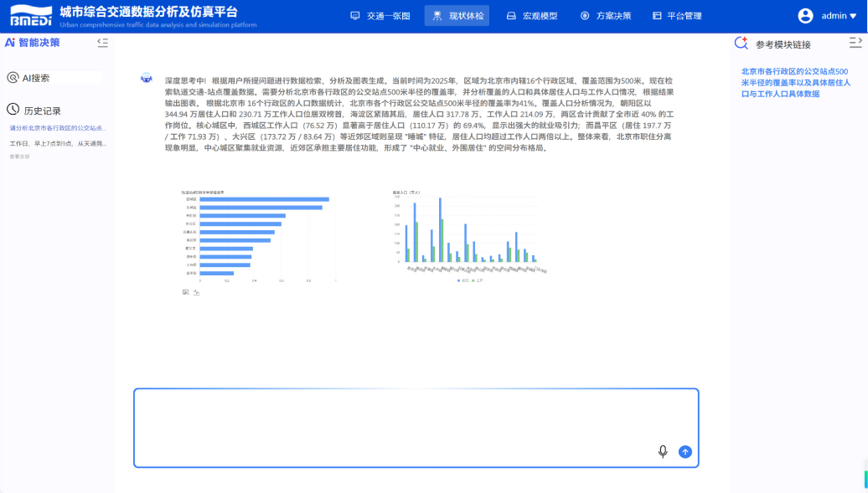Click the image view icon below bar chart
Viewport: 868px width, 493px height.
pos(186,292)
